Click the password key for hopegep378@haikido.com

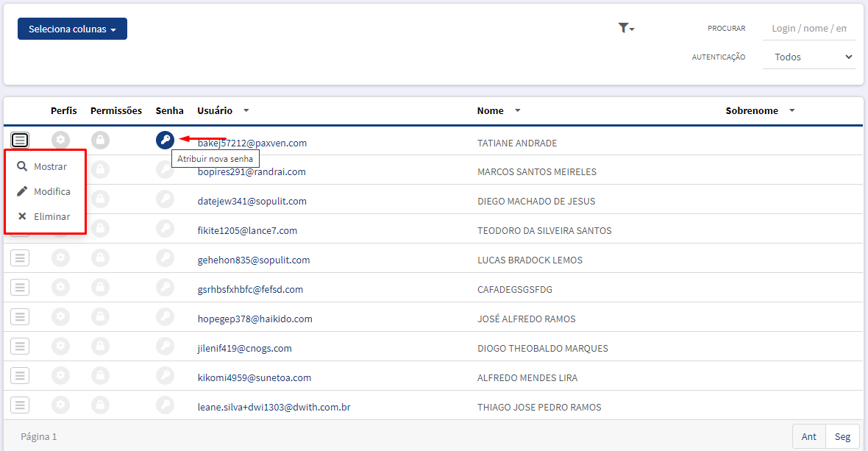(x=165, y=316)
